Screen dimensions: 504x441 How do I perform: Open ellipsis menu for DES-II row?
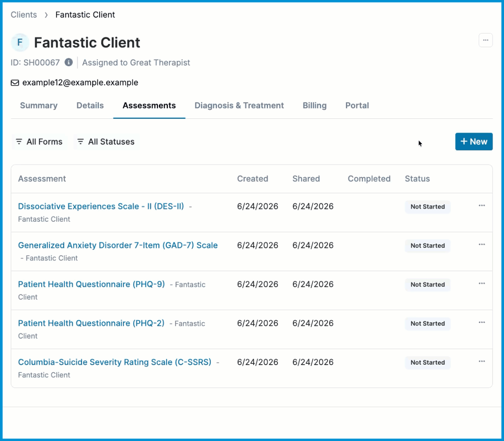pos(482,205)
